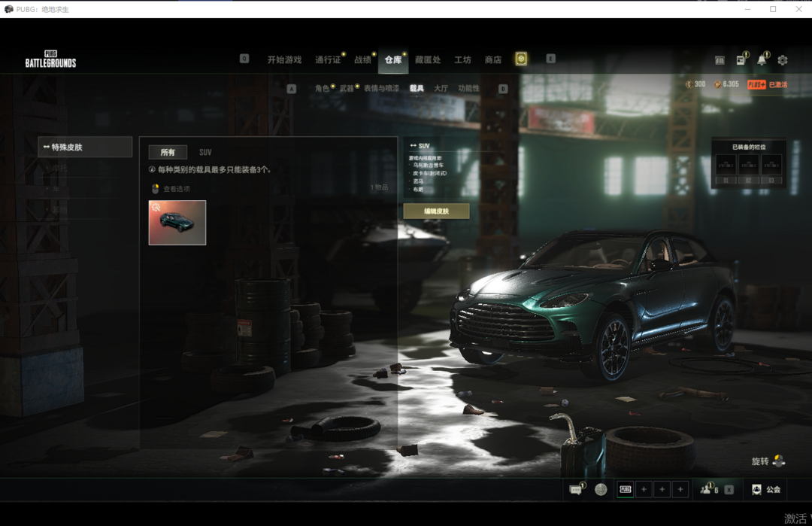Click the 编辑皮肤 button
812x526 pixels.
[x=436, y=211]
